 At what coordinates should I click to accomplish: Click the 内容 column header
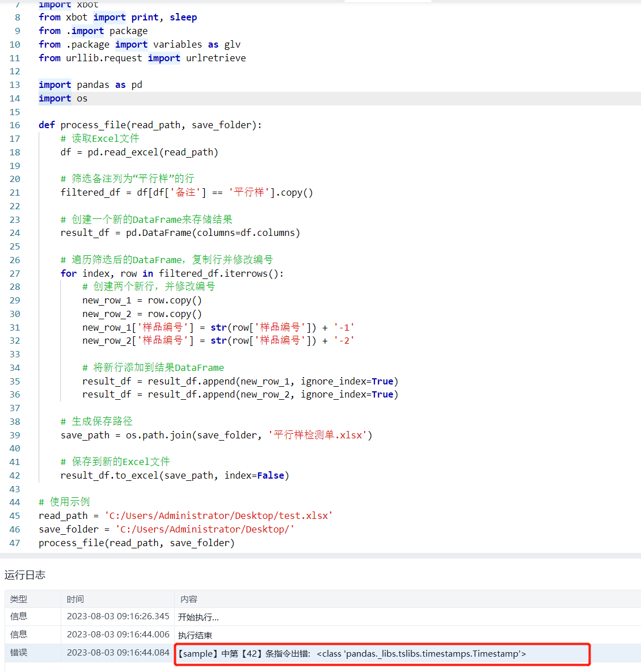[189, 599]
